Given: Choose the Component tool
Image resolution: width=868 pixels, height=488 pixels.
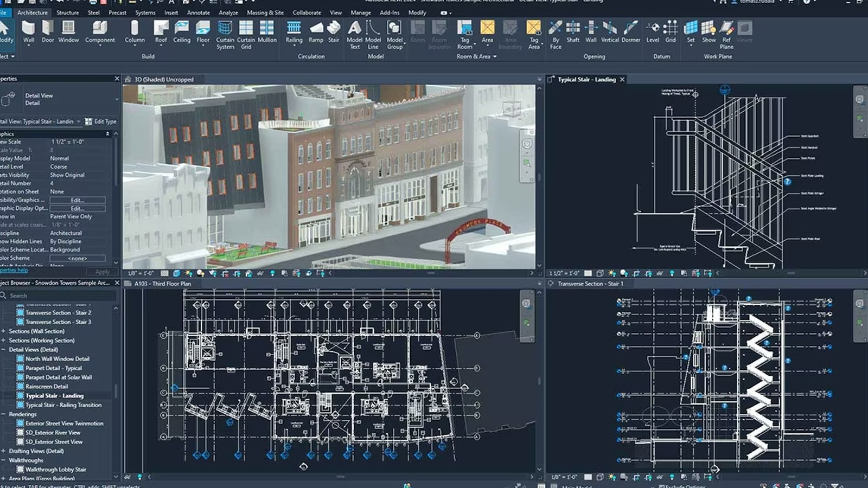Looking at the screenshot, I should [x=100, y=32].
